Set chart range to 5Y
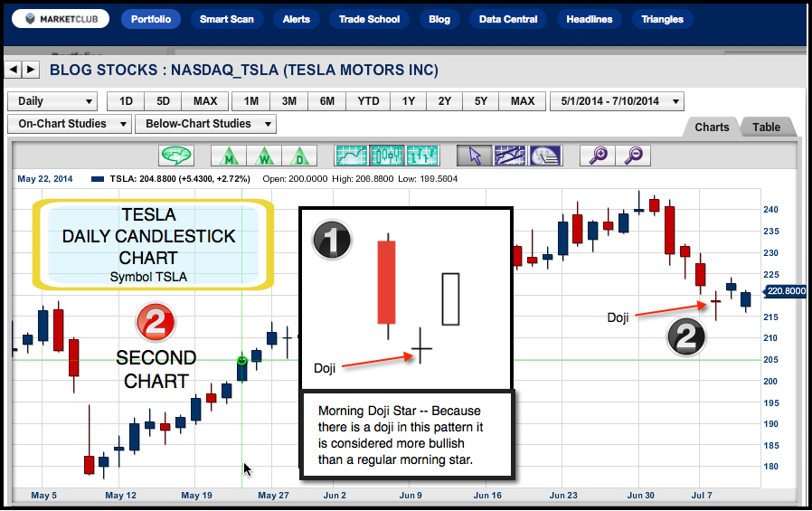Image resolution: width=812 pixels, height=511 pixels. 480,101
